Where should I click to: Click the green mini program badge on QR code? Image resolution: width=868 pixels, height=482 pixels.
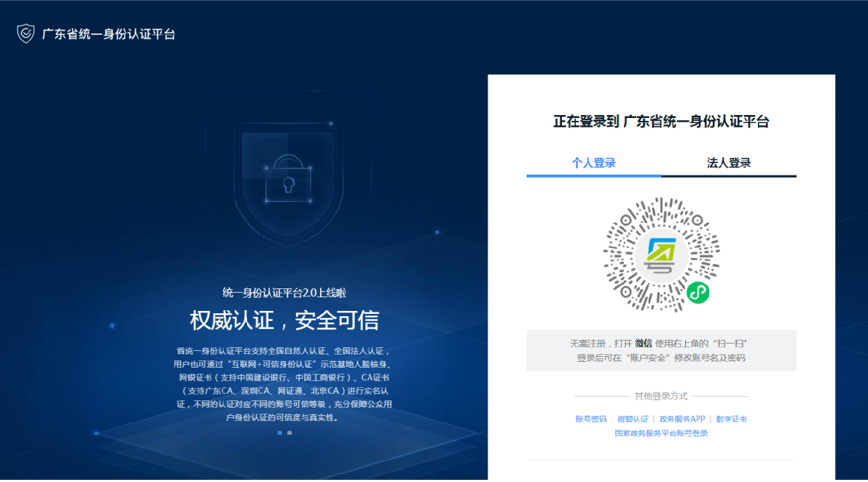697,293
